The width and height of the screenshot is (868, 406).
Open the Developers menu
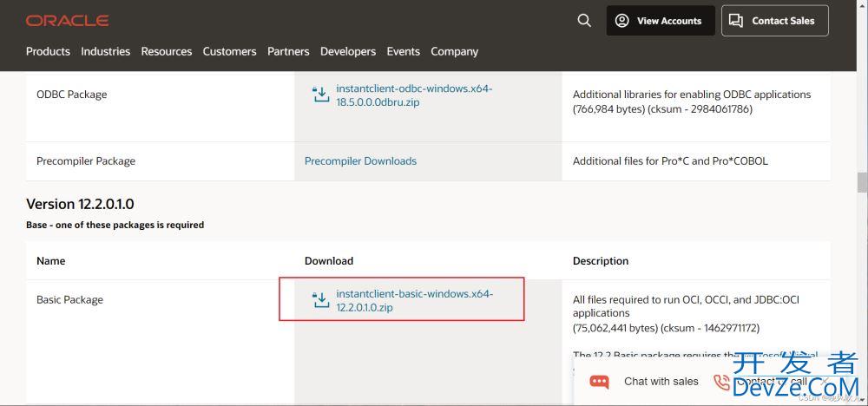pyautogui.click(x=348, y=51)
